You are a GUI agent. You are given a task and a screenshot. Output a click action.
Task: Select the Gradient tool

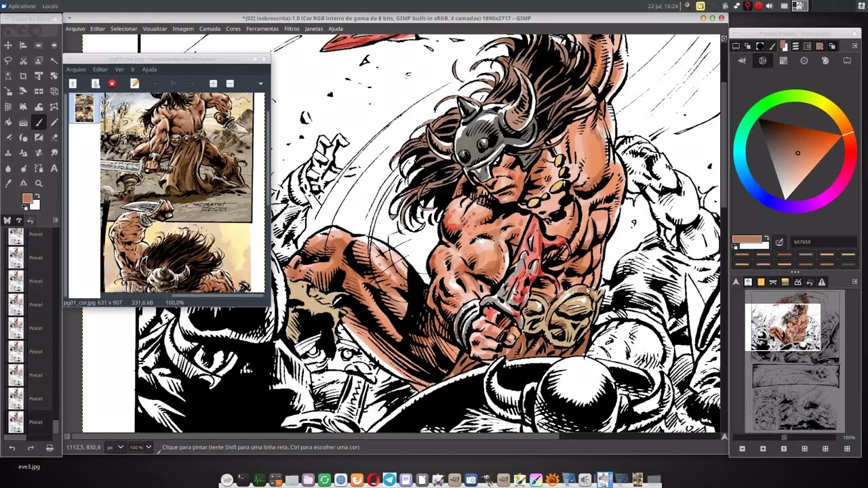pyautogui.click(x=23, y=122)
